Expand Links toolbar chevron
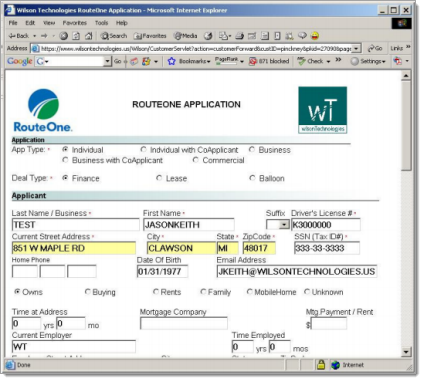The image size is (423, 381). [x=408, y=47]
